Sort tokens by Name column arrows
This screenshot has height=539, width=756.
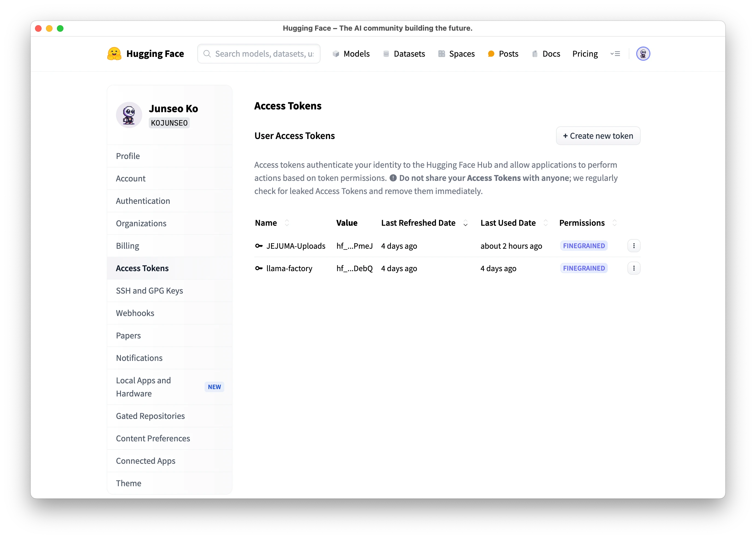coord(287,223)
